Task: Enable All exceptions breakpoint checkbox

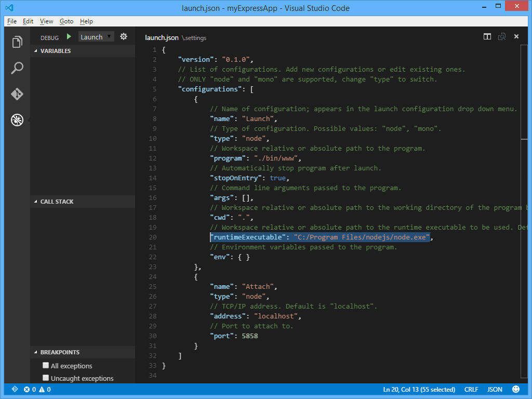Action: pos(46,365)
